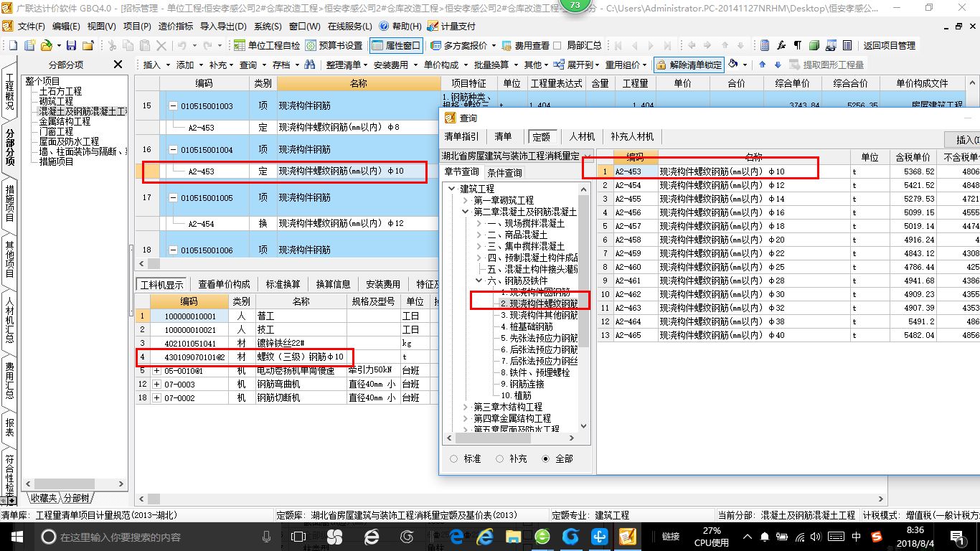Switch to 条件查询 tab
This screenshot has height=551, width=980.
point(505,172)
